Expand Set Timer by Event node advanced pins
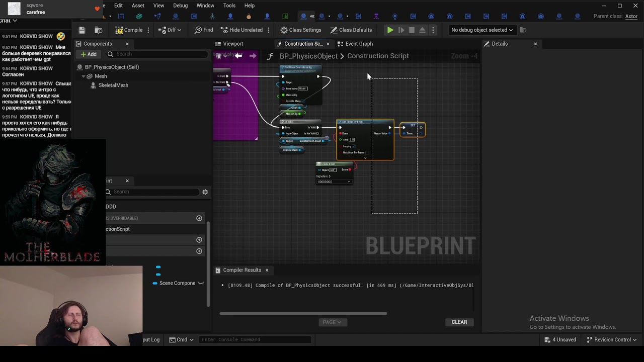This screenshot has width=644, height=362. (x=365, y=158)
